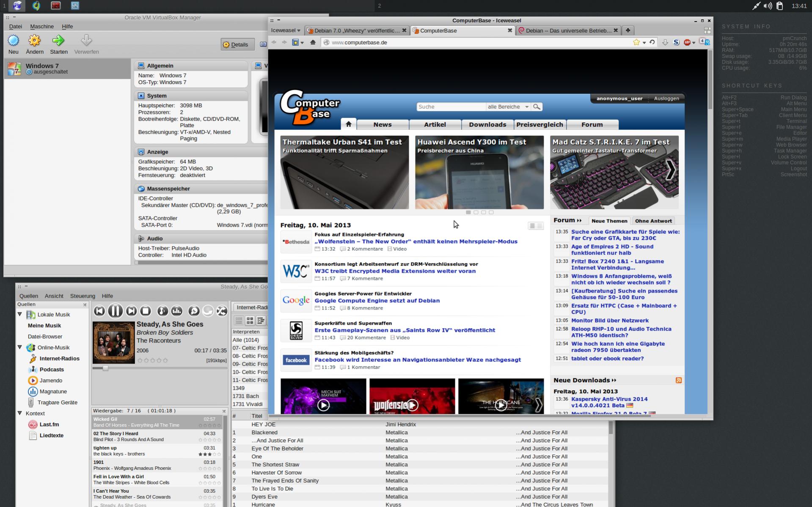Collapse the Online-Musik tree section
This screenshot has height=507, width=812.
tap(20, 347)
